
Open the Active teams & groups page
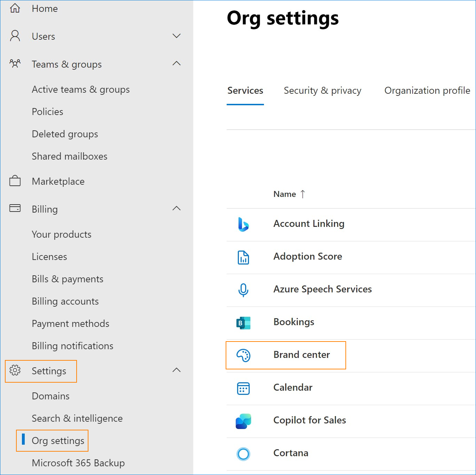coord(80,89)
